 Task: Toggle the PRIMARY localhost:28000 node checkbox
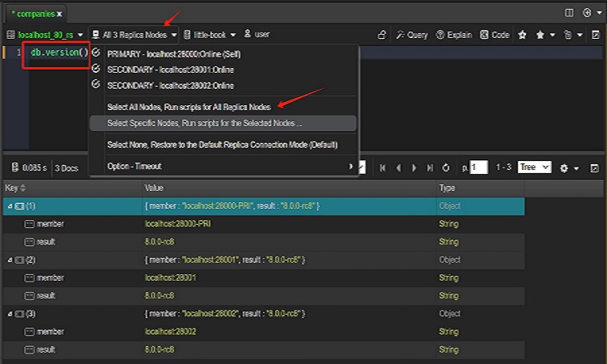pos(96,53)
